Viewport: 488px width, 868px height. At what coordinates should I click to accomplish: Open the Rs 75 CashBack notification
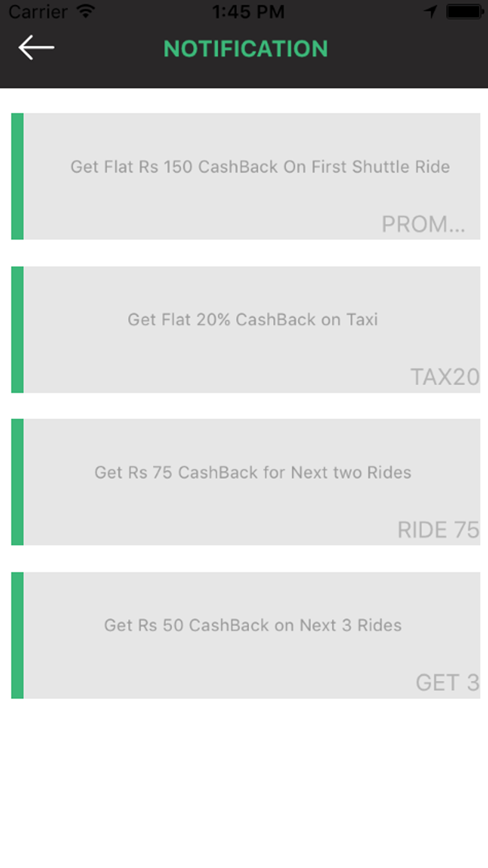point(246,482)
